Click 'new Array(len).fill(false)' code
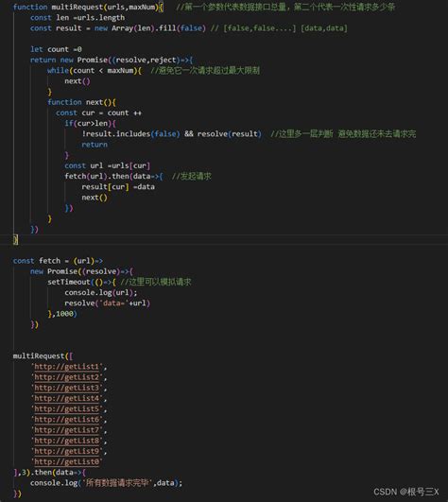448x502 pixels. [150, 28]
